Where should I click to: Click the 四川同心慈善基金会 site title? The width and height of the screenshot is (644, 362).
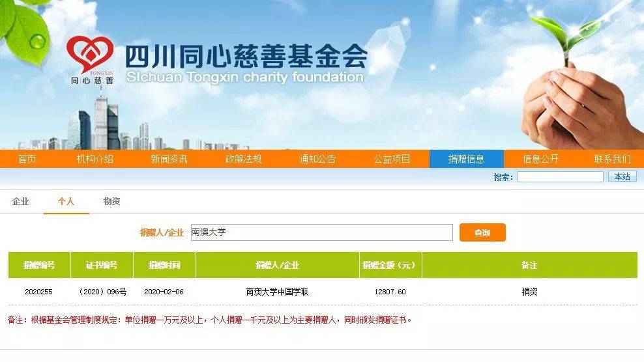pos(246,56)
